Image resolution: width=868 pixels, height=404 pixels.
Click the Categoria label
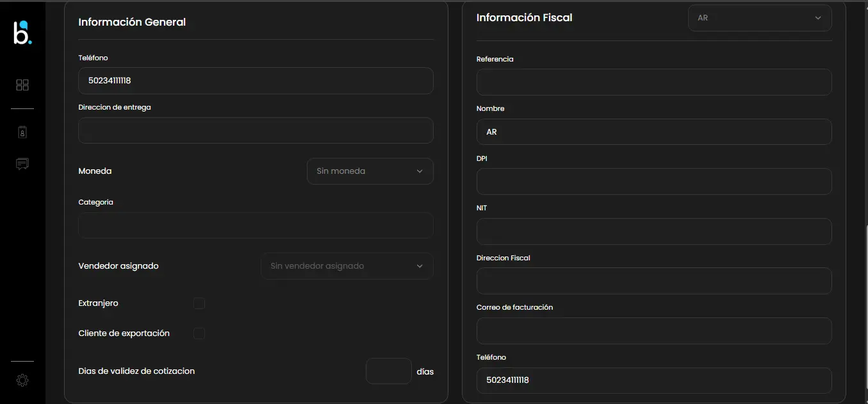point(95,202)
